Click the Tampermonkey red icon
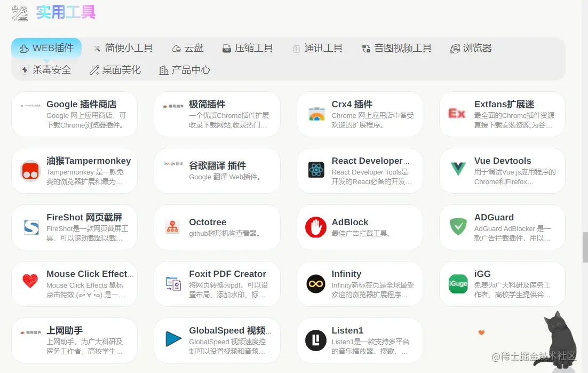The image size is (588, 373). (x=30, y=171)
